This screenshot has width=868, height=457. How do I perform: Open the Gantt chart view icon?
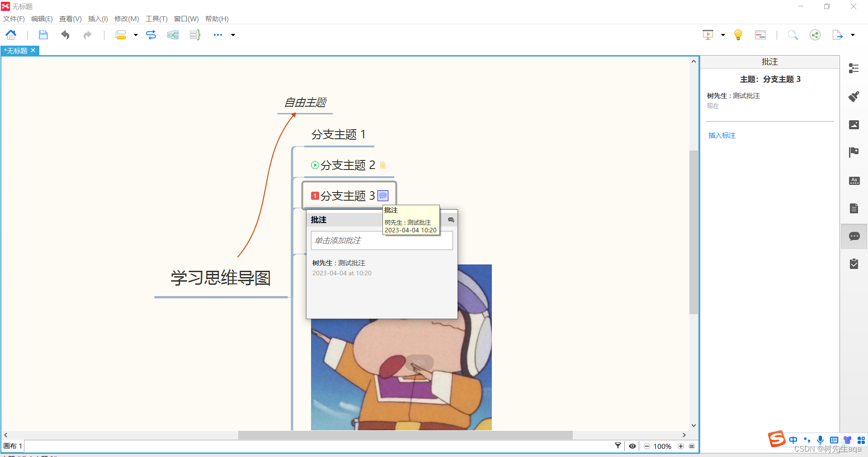pyautogui.click(x=760, y=35)
